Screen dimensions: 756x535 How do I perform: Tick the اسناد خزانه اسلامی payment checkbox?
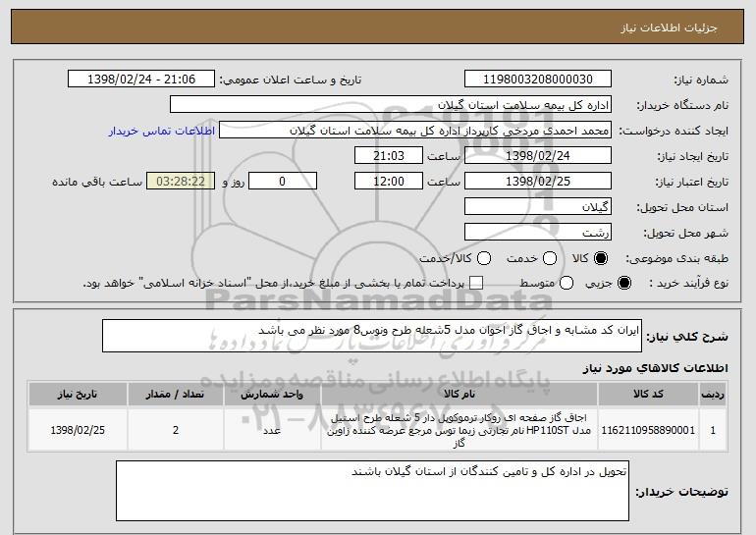(476, 283)
